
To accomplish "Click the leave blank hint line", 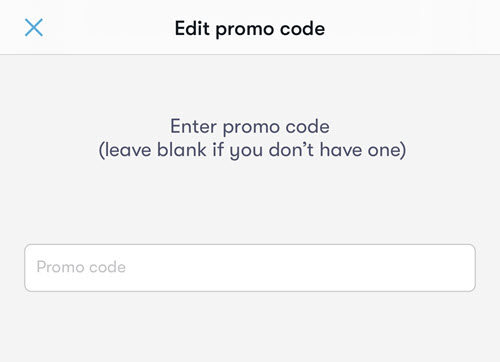I will coord(252,150).
